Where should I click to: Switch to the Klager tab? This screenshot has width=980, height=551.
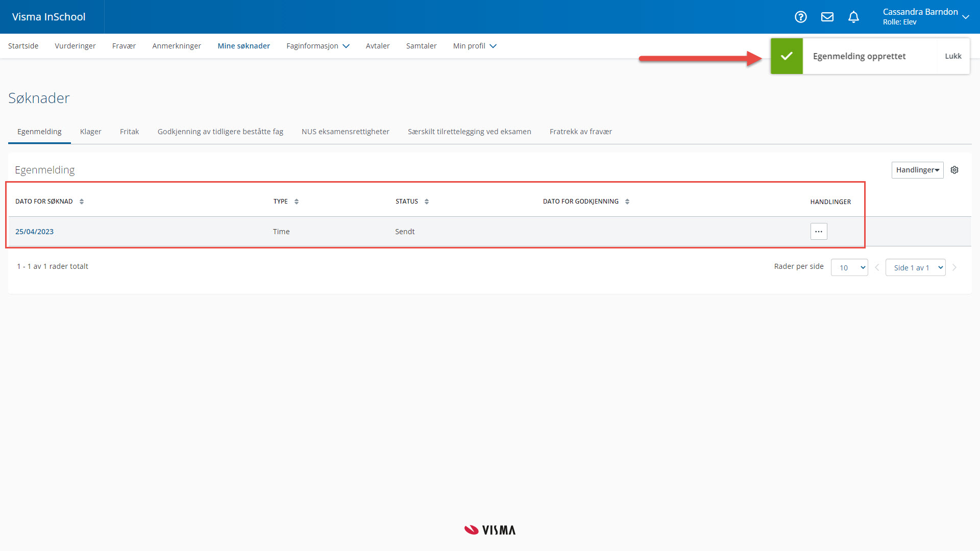[90, 132]
